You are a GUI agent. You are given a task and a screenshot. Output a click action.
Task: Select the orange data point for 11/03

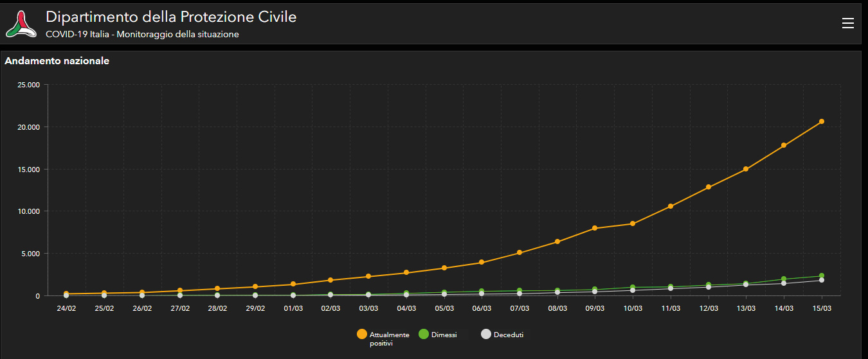(x=671, y=206)
